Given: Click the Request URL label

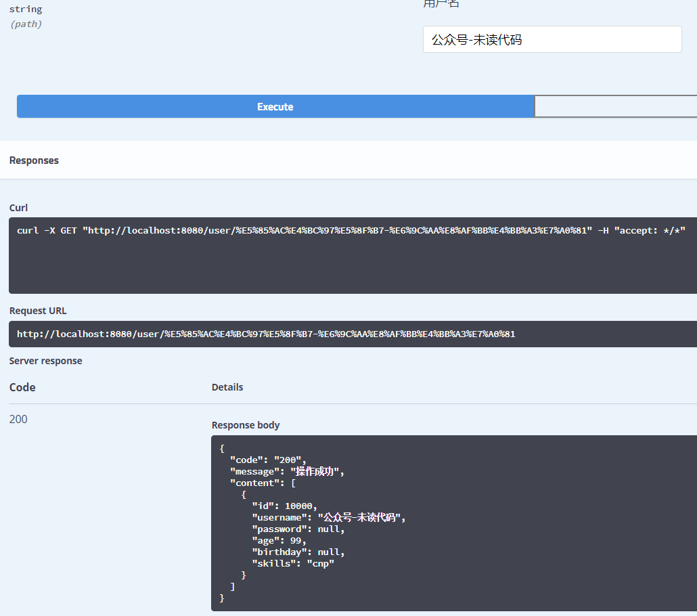Looking at the screenshot, I should click(x=38, y=311).
